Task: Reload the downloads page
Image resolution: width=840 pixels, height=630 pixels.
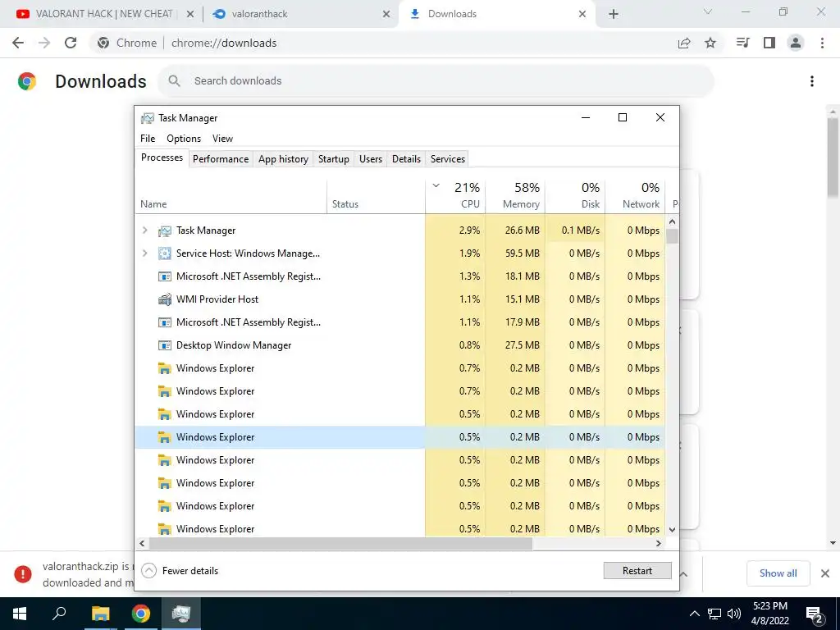Action: (71, 43)
